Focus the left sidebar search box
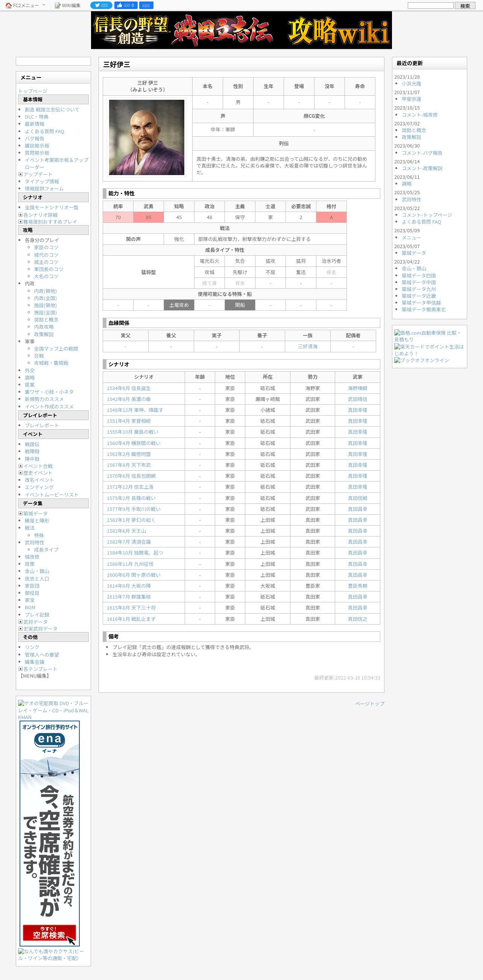The image size is (483, 980). (x=53, y=61)
